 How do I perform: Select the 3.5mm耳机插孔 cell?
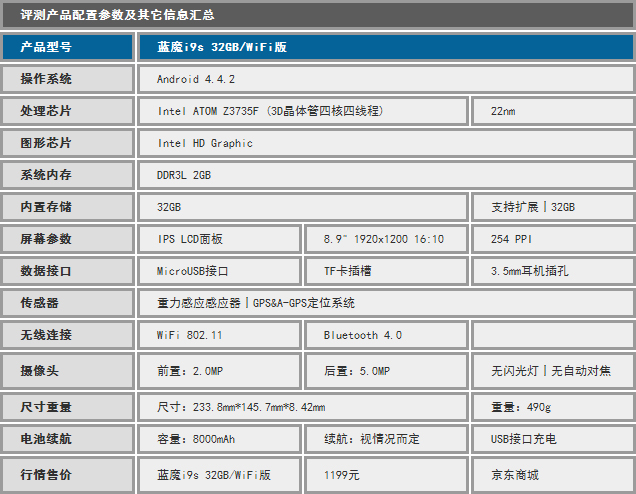[x=553, y=271]
